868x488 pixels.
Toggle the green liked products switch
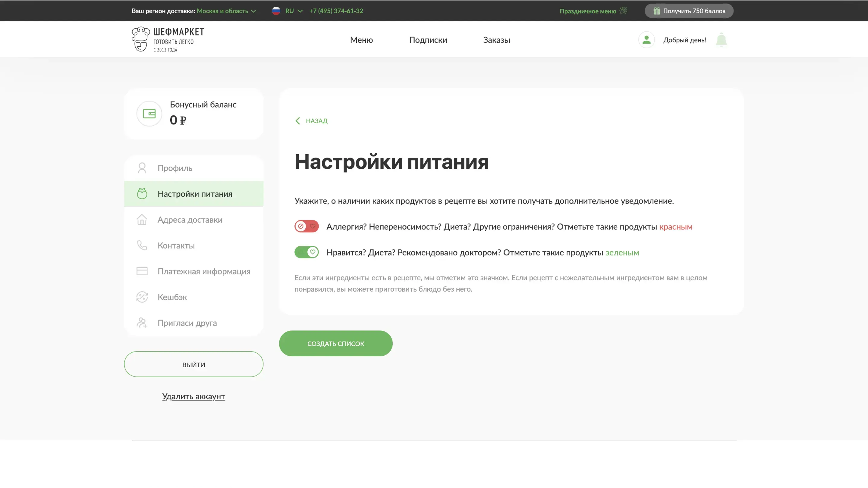coord(306,252)
